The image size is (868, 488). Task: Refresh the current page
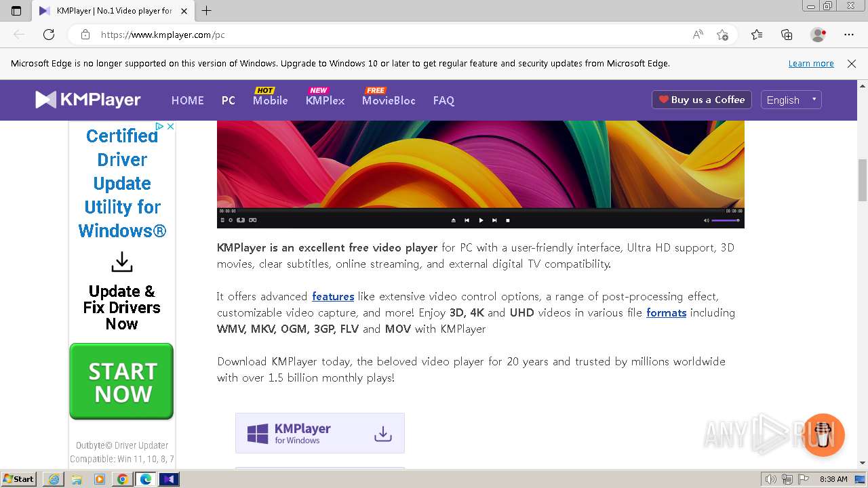click(x=49, y=35)
